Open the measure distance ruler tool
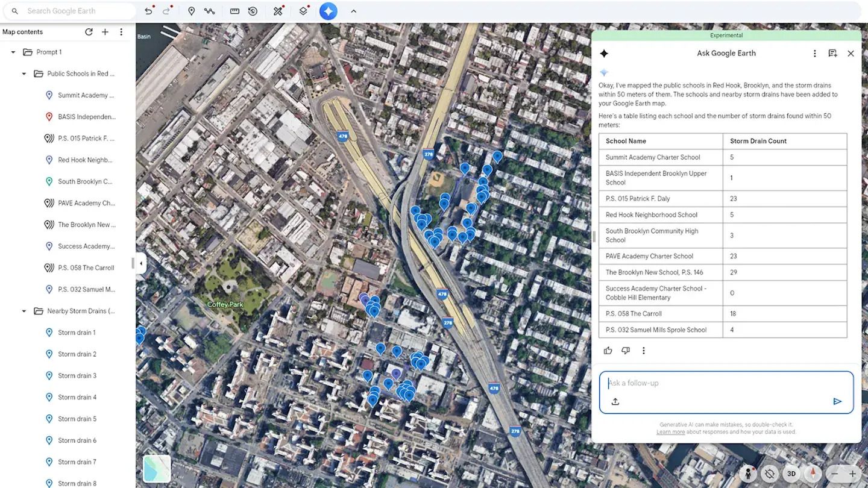 click(235, 11)
